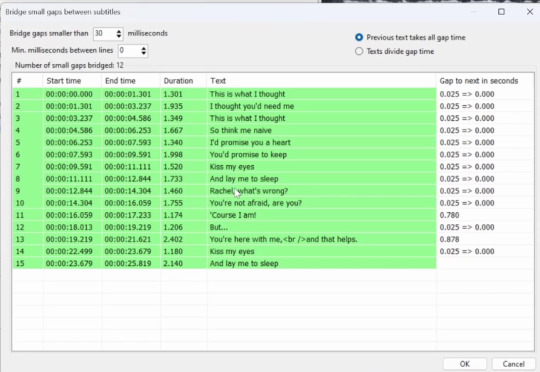Maximize the Bridge small gaps dialog
540x372 pixels.
pyautogui.click(x=501, y=12)
